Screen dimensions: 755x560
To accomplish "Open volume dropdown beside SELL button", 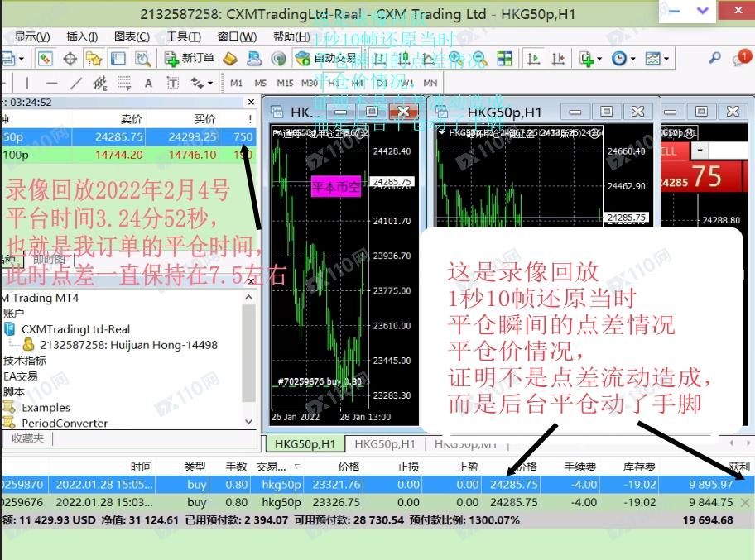I will [x=700, y=151].
